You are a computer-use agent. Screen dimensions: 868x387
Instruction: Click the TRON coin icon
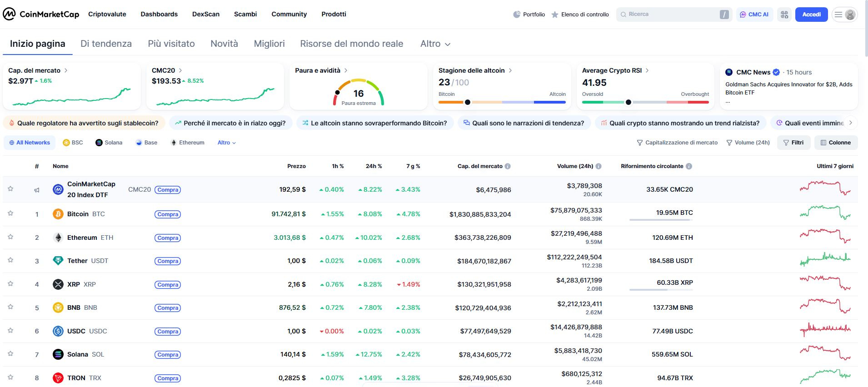(x=58, y=378)
